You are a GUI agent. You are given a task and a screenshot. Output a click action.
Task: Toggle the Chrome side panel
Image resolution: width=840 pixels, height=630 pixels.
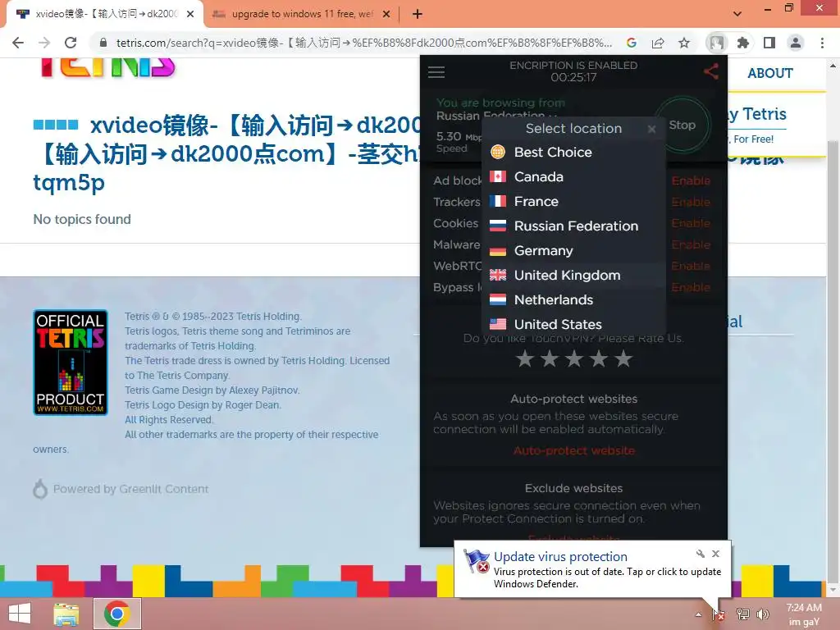click(x=769, y=43)
